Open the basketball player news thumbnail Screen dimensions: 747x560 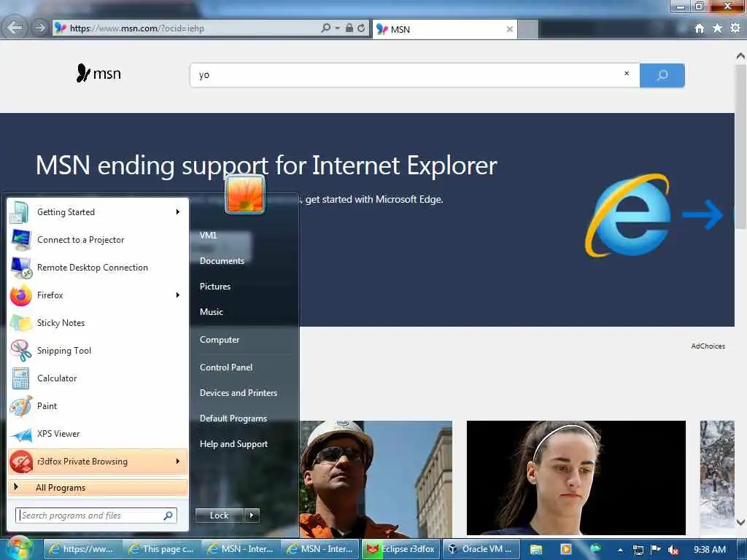(x=576, y=478)
